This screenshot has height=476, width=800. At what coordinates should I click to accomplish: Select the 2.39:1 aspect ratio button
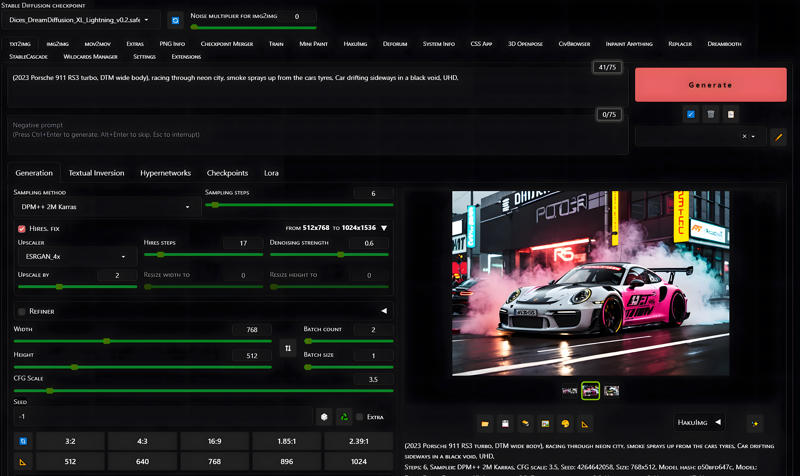click(x=359, y=441)
